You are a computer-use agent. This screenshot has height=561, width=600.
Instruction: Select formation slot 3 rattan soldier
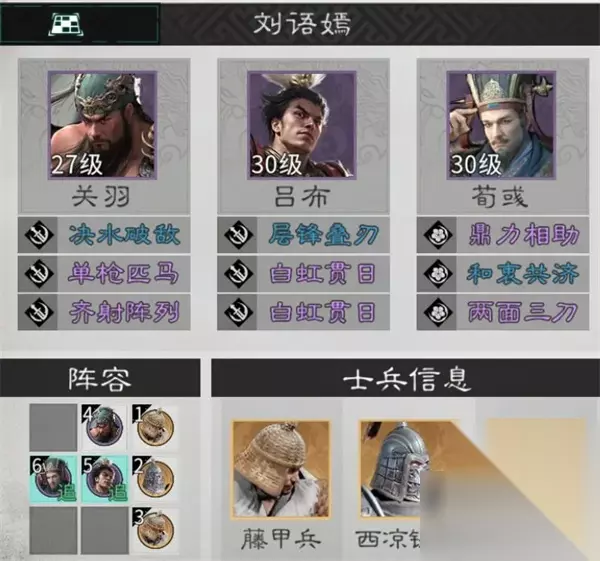pos(155,530)
